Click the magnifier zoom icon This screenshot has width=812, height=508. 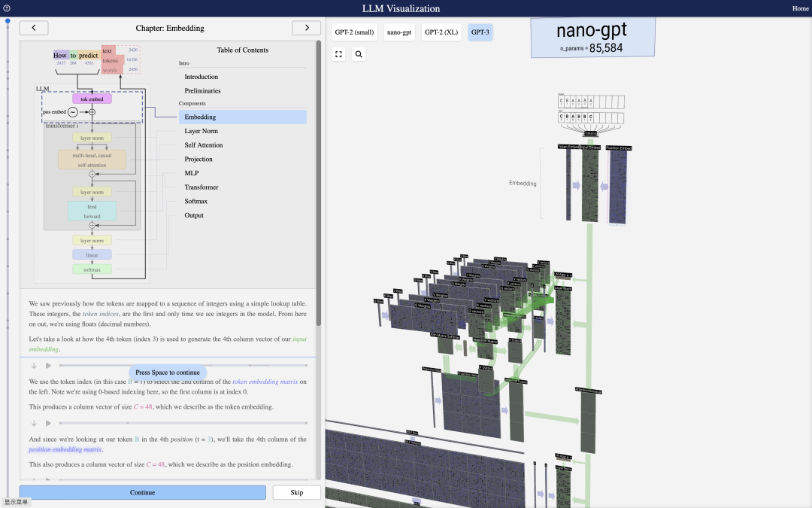pos(359,54)
